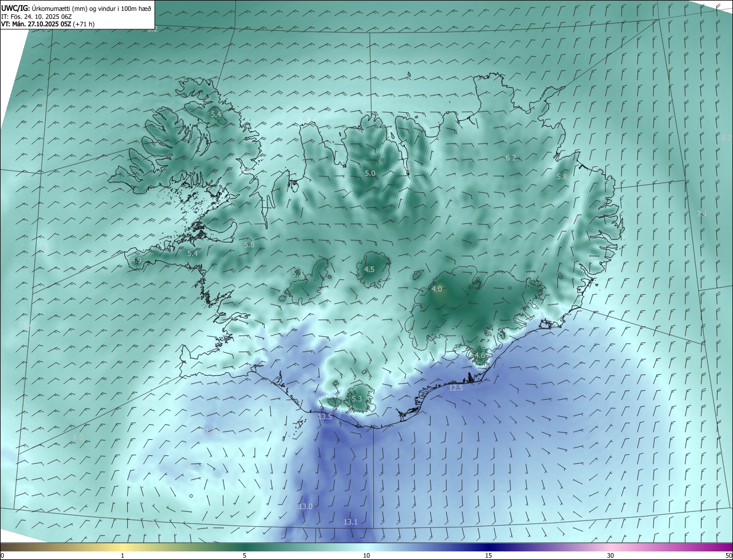Select the 8.0 label over the southwest ocean
Screen dimensions: 733x560
pyautogui.click(x=78, y=437)
